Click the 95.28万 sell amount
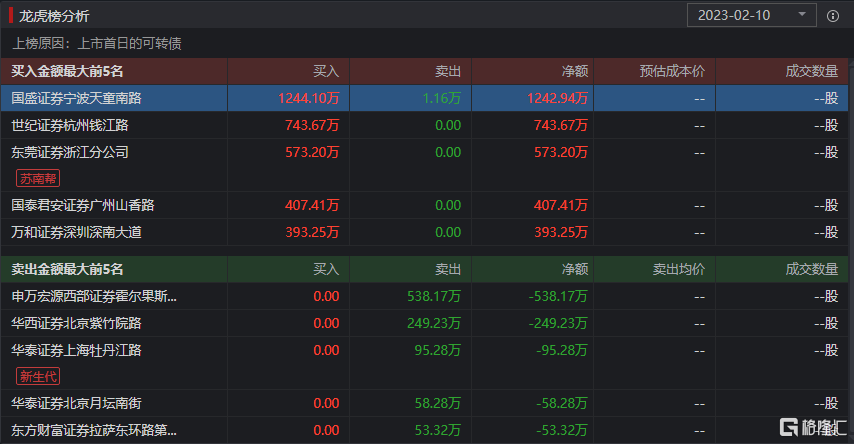Screen dimensions: 854x444 pyautogui.click(x=437, y=350)
